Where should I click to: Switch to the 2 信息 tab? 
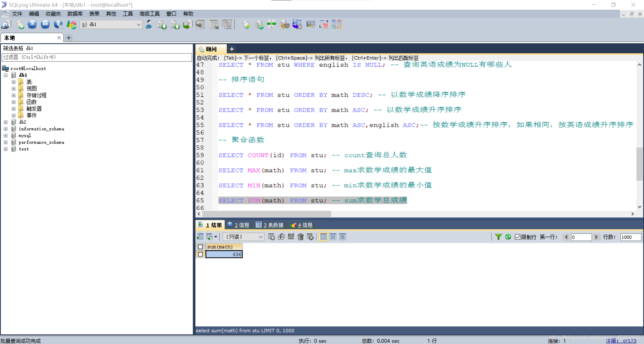(x=238, y=225)
